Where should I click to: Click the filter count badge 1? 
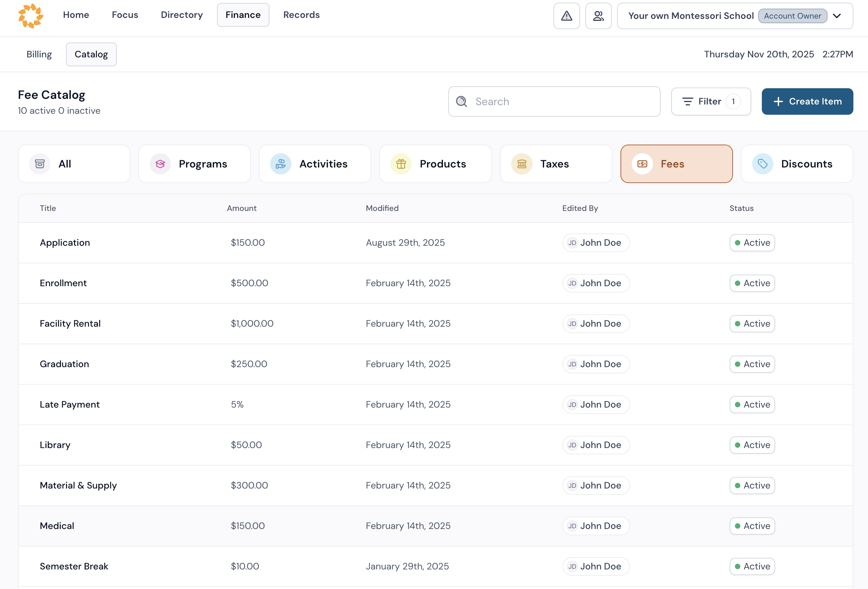pos(733,101)
